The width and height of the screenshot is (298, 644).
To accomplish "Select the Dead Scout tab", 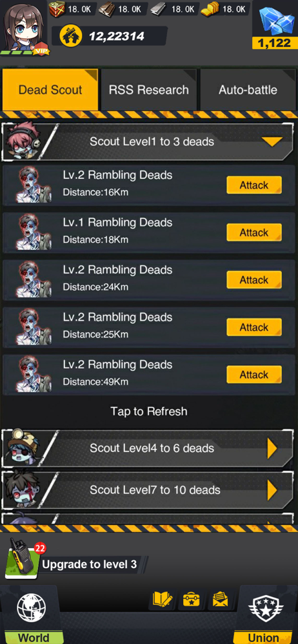I will [x=50, y=90].
